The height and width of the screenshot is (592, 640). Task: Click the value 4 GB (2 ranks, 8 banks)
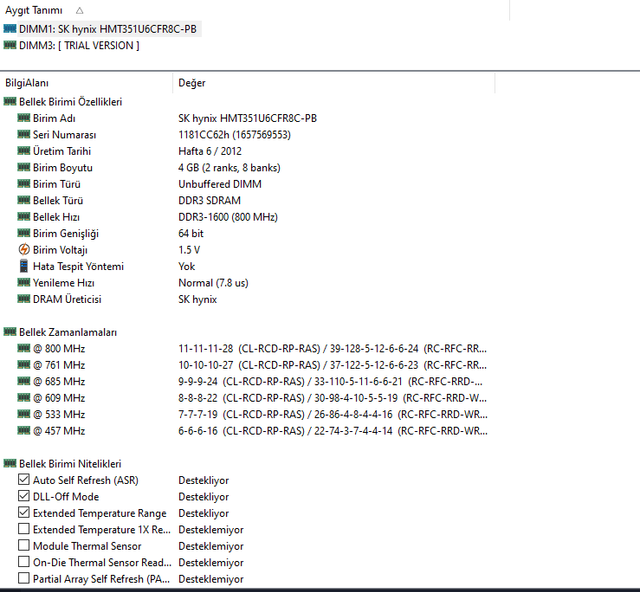pos(229,167)
